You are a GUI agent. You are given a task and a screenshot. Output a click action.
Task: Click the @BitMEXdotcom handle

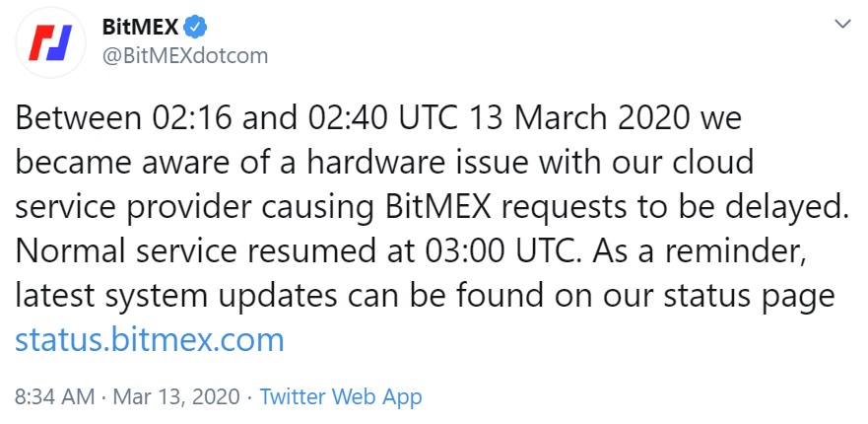tap(185, 55)
